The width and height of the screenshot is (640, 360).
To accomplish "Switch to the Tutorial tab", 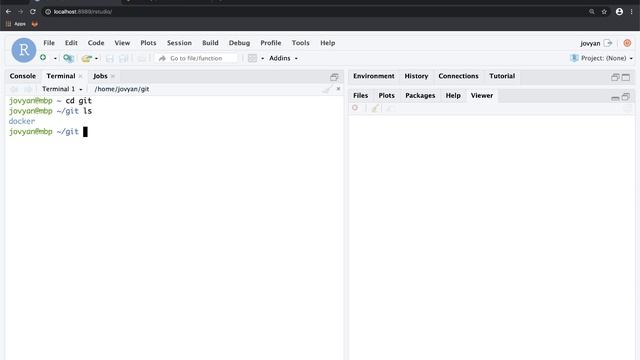I will [x=502, y=76].
